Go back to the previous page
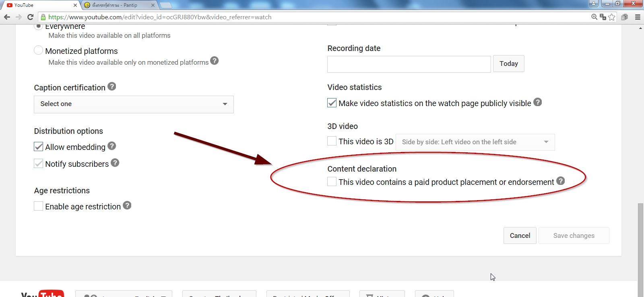Screen dimensions: 644x297 click(x=7, y=17)
